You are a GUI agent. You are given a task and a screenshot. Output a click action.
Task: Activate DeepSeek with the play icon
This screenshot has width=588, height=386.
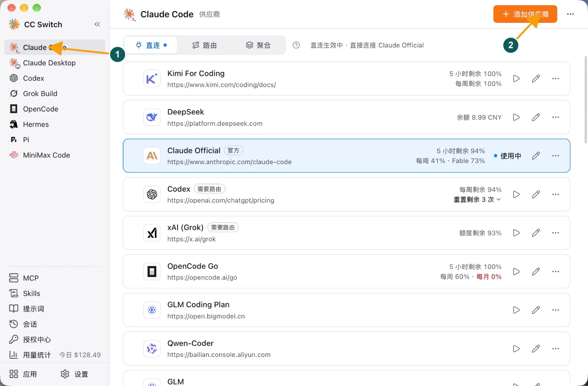[x=516, y=117]
